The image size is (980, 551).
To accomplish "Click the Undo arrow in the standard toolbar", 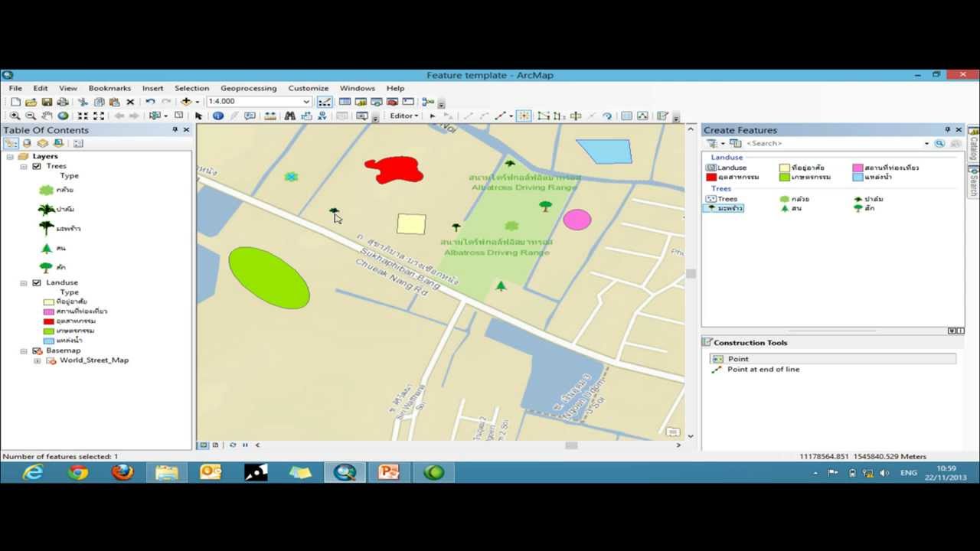I will (x=150, y=102).
